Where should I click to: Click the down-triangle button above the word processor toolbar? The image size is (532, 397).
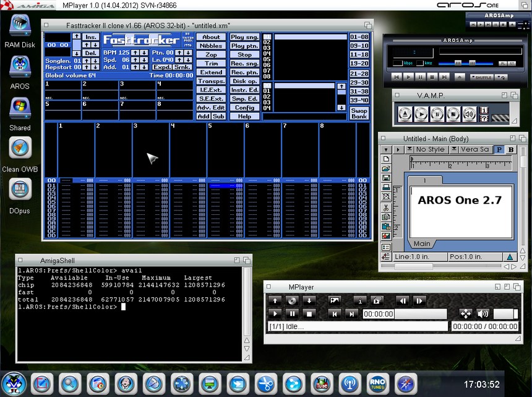coord(386,149)
